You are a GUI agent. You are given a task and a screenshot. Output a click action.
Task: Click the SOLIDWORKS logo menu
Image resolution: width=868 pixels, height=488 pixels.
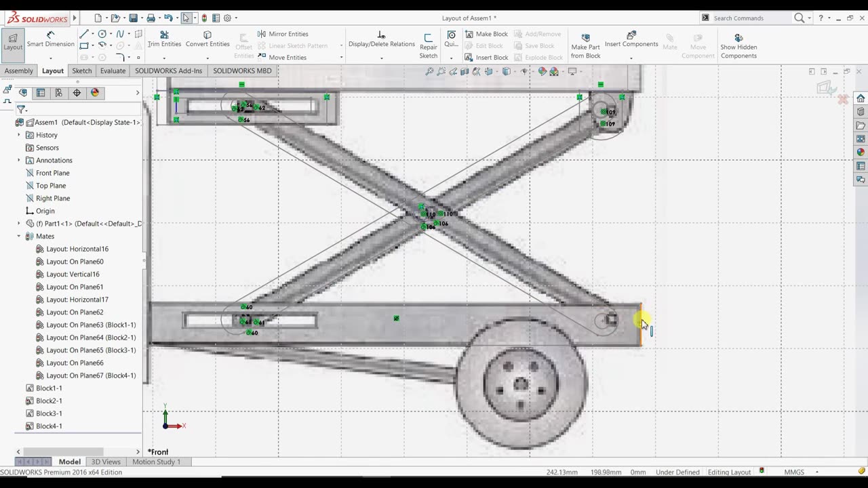[37, 18]
